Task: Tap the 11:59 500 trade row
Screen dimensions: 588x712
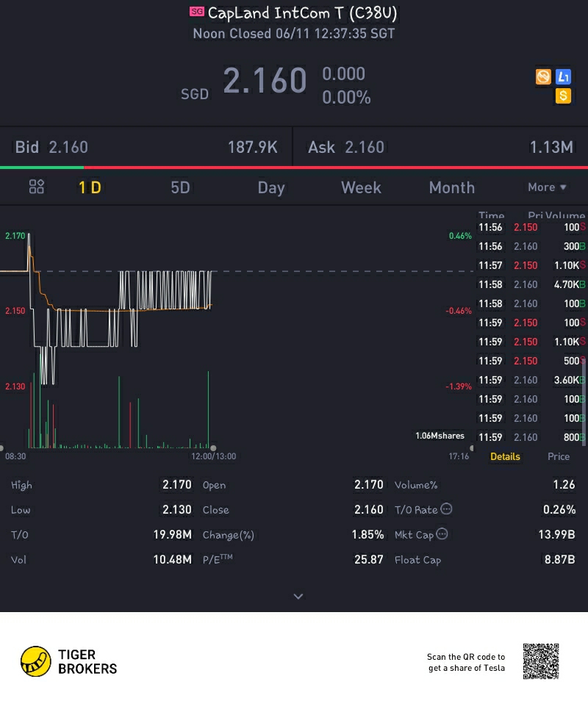Action: point(531,361)
